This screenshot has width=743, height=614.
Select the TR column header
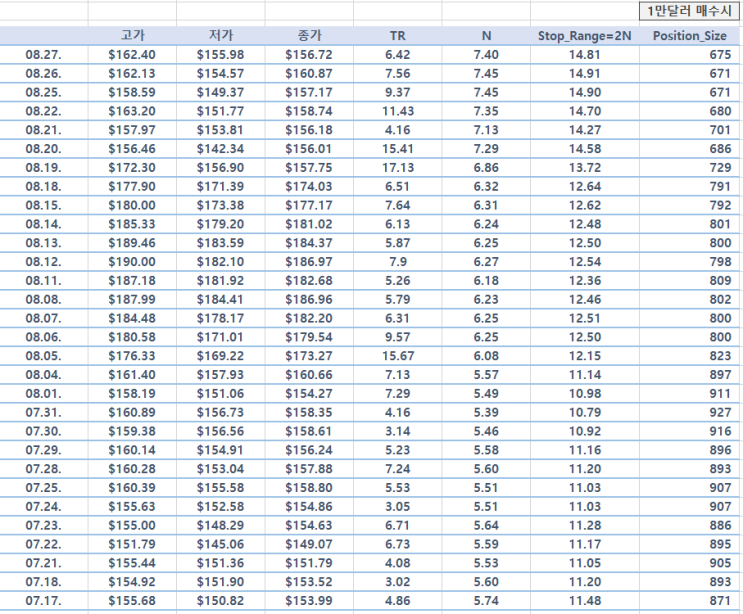398,36
